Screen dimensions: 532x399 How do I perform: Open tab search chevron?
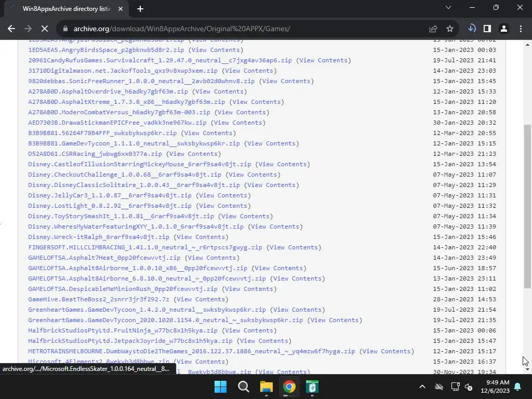coord(448,7)
